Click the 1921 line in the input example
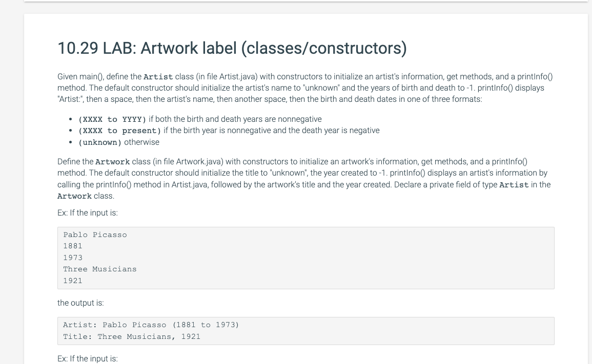Viewport: 592px width, 364px height. point(72,281)
